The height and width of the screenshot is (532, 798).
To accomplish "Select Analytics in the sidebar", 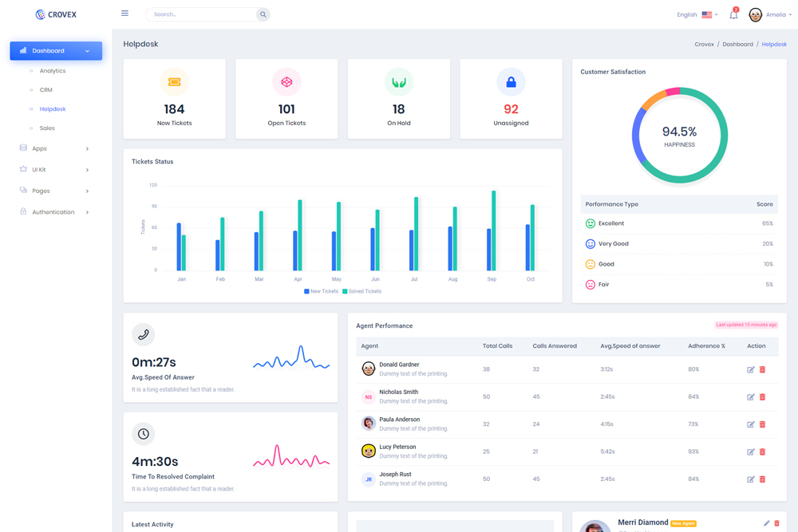I will click(x=53, y=71).
